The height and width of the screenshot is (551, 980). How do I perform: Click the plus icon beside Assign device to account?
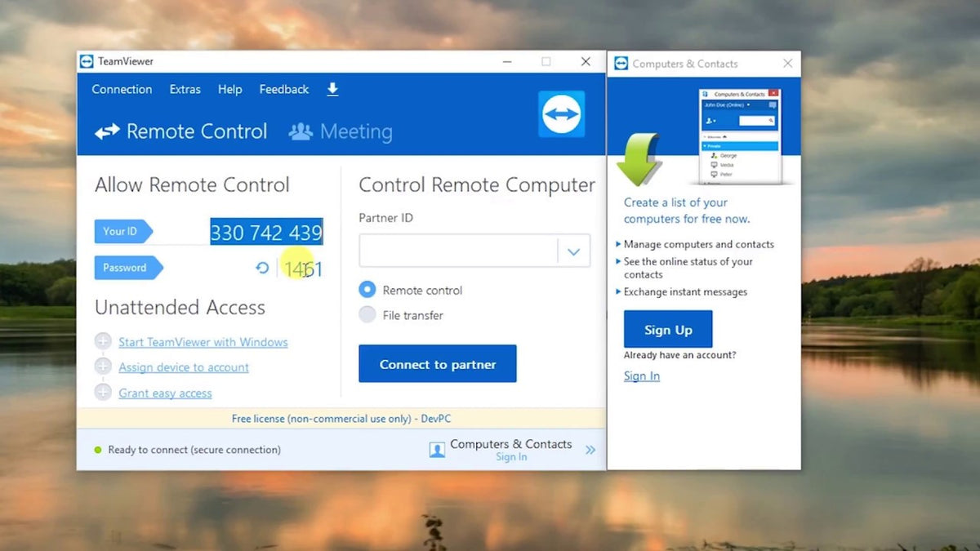(x=103, y=367)
